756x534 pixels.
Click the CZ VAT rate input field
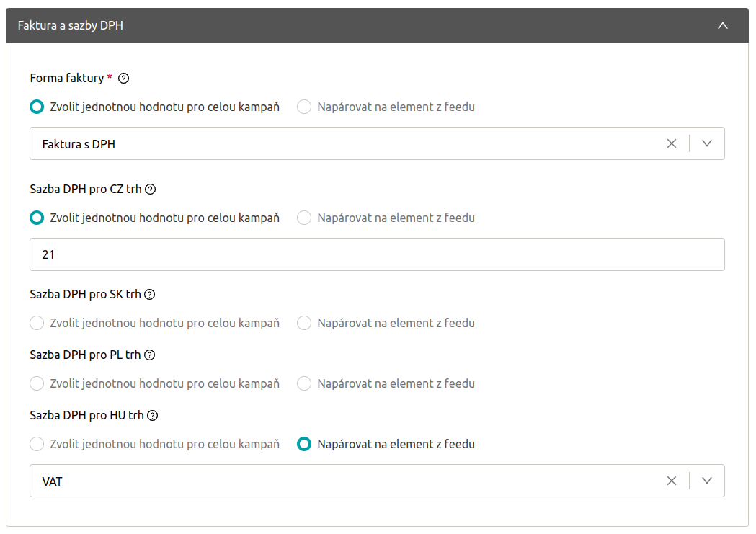point(376,254)
